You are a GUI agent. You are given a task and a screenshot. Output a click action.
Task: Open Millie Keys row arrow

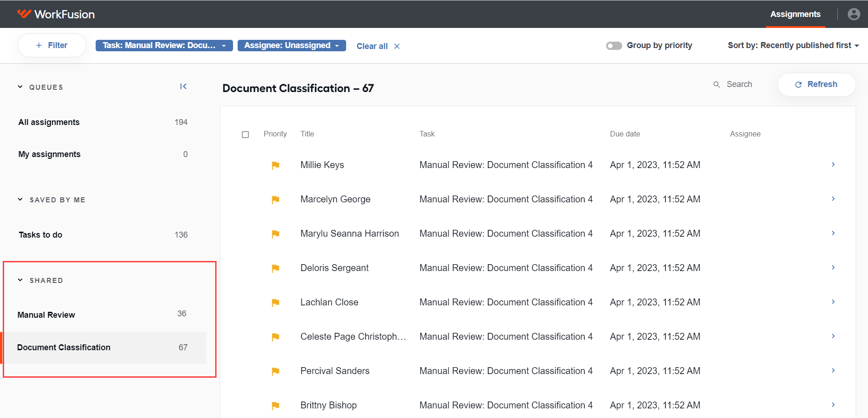(833, 164)
